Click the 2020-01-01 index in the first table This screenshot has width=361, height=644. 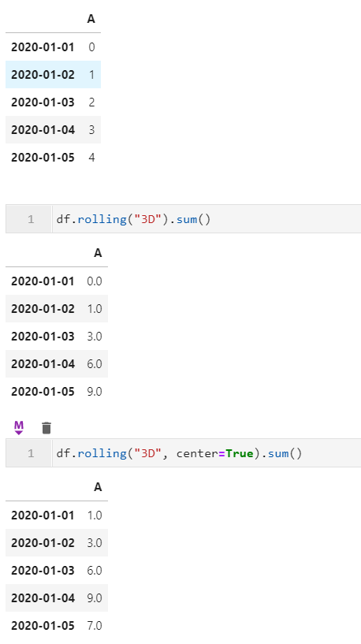[43, 47]
